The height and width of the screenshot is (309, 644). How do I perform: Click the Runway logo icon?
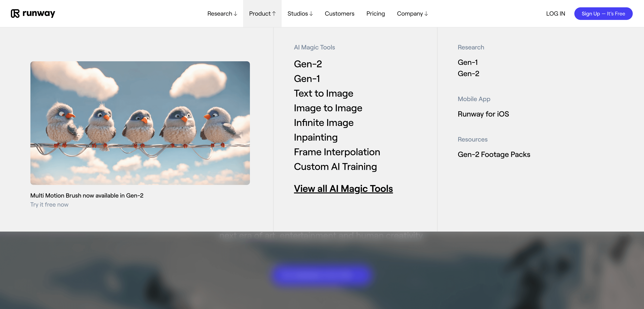15,14
